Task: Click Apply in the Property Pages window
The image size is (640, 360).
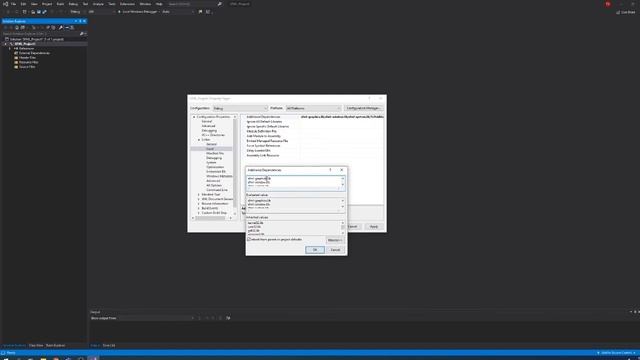Action: pyautogui.click(x=373, y=227)
